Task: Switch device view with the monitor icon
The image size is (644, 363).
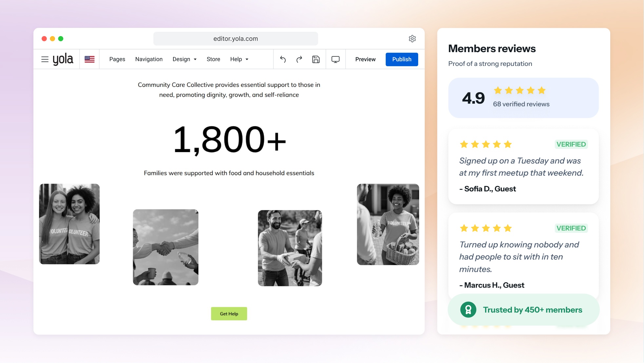Action: click(x=336, y=59)
